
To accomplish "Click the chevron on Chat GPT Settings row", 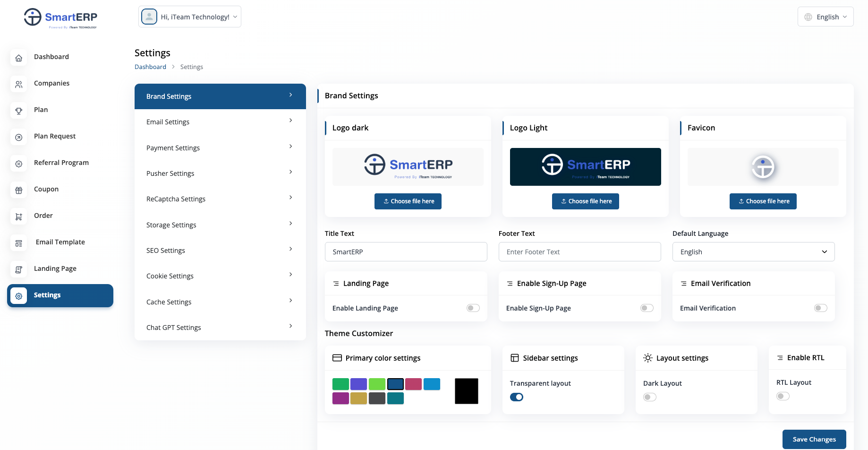I will [x=290, y=326].
